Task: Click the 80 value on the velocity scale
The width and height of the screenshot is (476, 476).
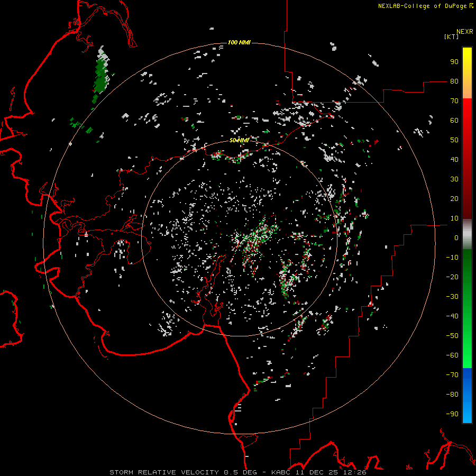Action: [454, 81]
